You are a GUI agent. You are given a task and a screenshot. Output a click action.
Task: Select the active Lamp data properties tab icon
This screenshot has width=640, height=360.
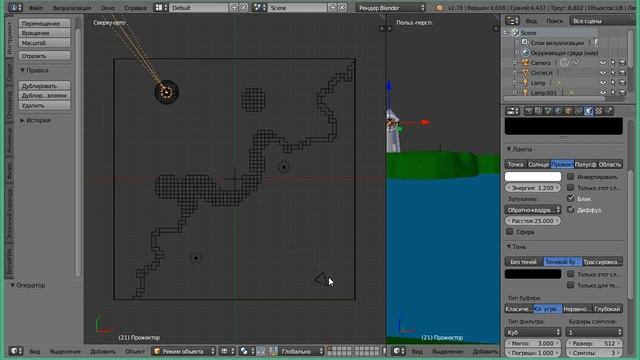point(588,111)
